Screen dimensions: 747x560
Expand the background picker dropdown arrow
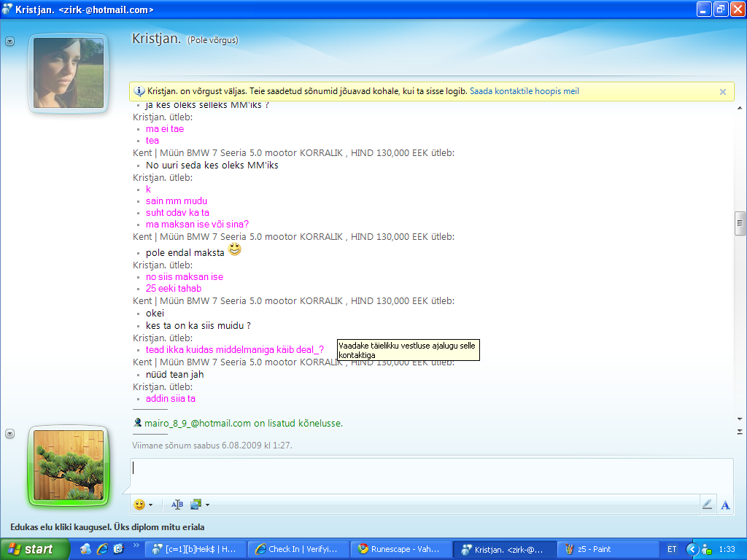pos(207,505)
